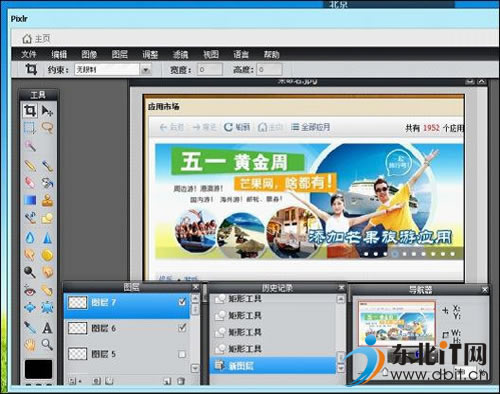The height and width of the screenshot is (394, 500).
Task: Select the Crop tool in the toolbox
Action: tap(30, 111)
